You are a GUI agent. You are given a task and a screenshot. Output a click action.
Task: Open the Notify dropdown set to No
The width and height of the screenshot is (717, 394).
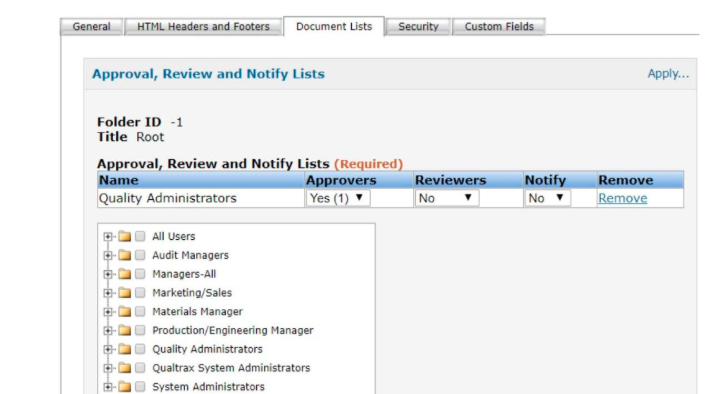tap(547, 198)
